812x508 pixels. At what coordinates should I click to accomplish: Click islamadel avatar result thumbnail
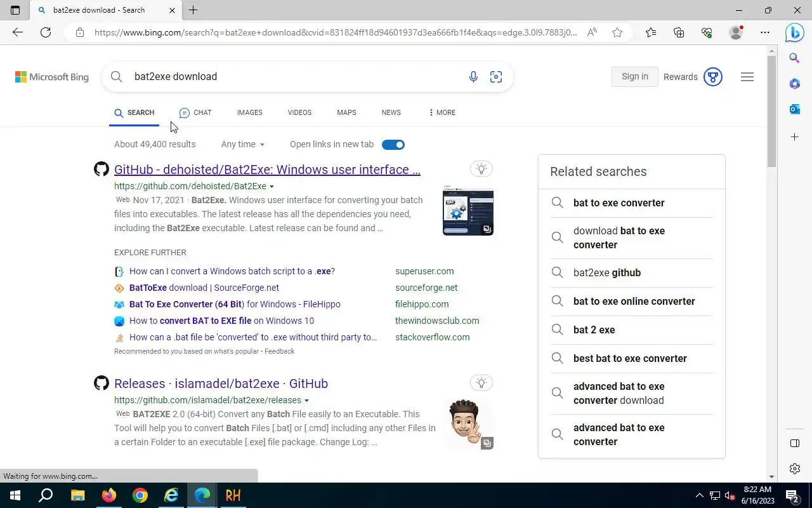tap(468, 424)
